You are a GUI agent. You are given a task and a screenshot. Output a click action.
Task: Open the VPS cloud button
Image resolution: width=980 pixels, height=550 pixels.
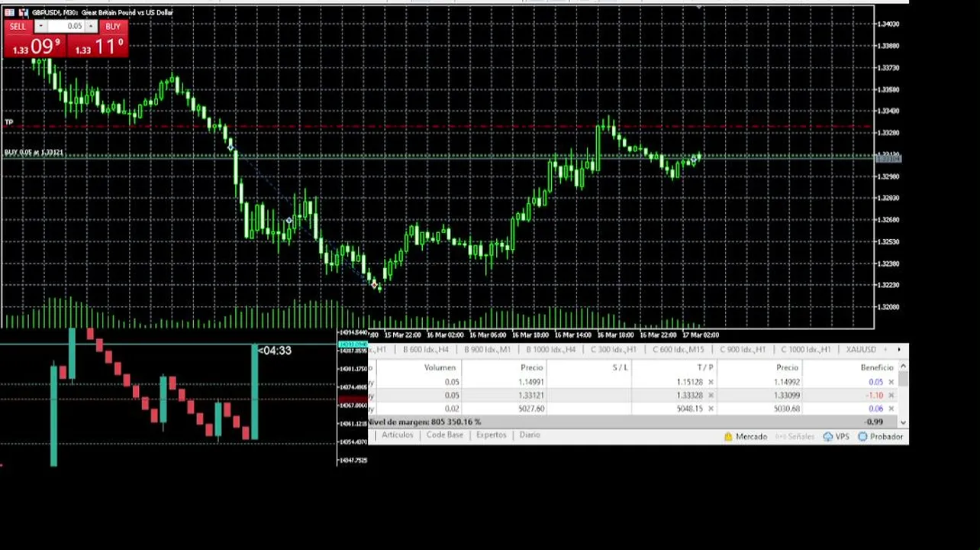[836, 437]
